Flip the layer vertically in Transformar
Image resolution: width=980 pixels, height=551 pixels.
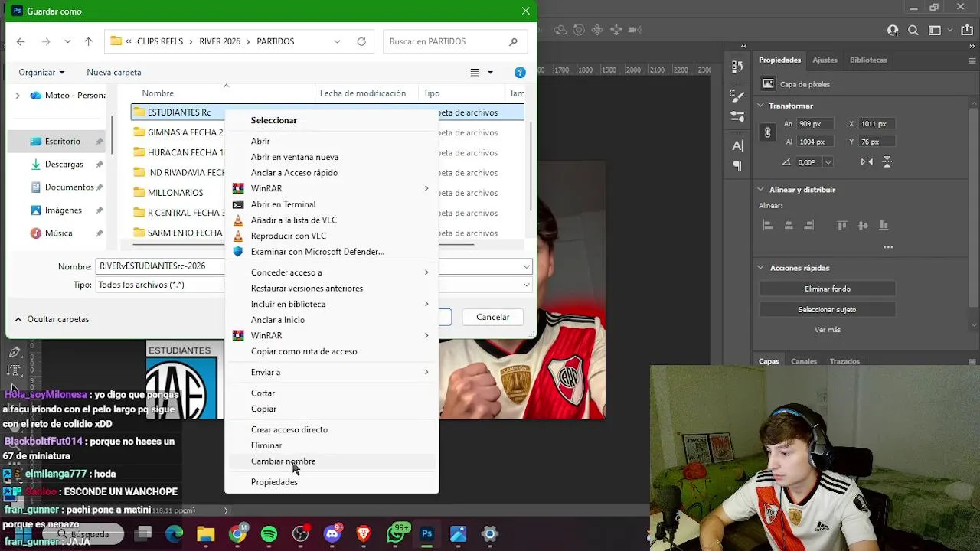887,162
